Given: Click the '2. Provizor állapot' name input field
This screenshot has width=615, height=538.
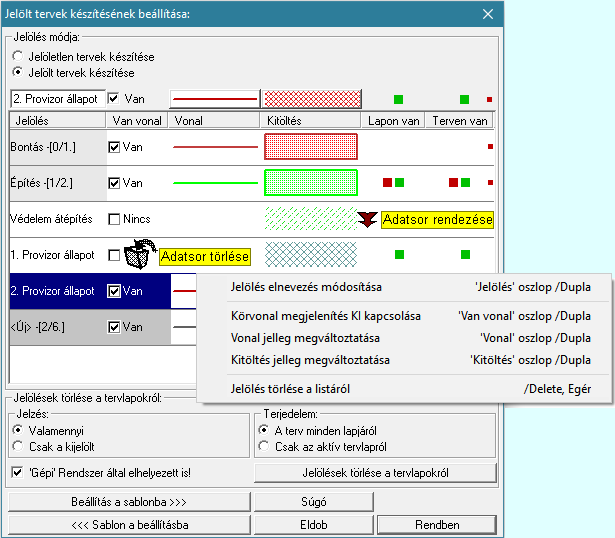Looking at the screenshot, I should [x=56, y=99].
